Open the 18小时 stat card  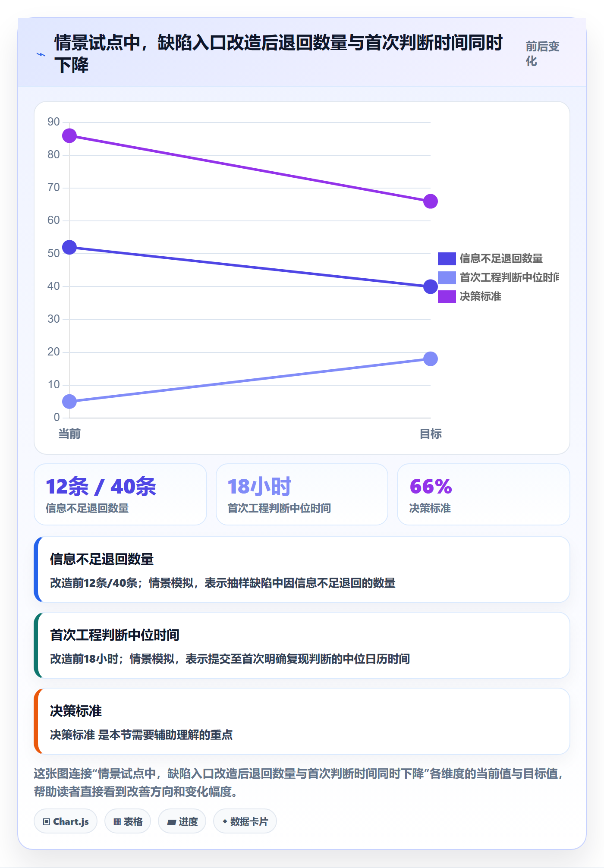pyautogui.click(x=302, y=494)
